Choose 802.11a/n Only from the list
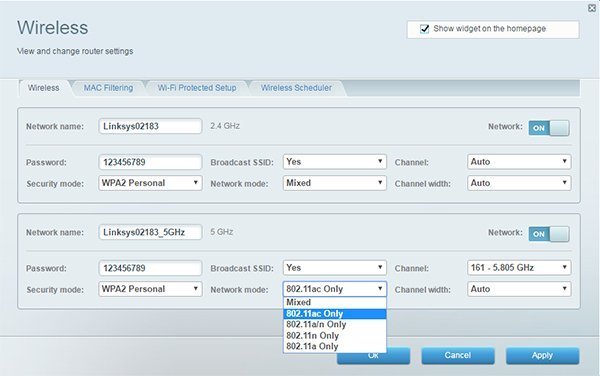Screen dimensions: 600x376 [334, 324]
